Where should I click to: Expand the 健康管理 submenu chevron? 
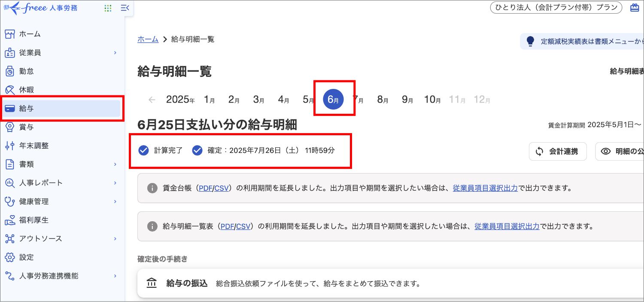tap(115, 201)
